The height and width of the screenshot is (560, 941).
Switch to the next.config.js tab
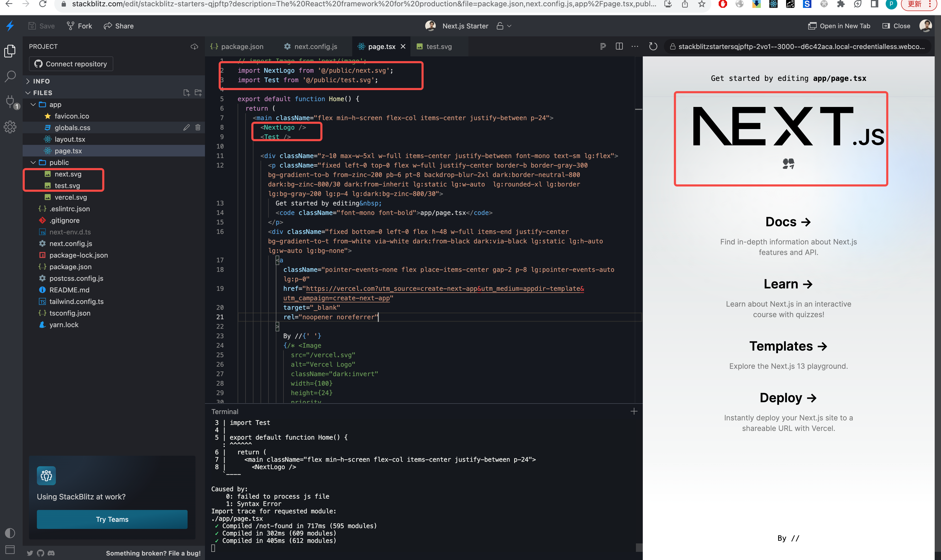coord(315,46)
